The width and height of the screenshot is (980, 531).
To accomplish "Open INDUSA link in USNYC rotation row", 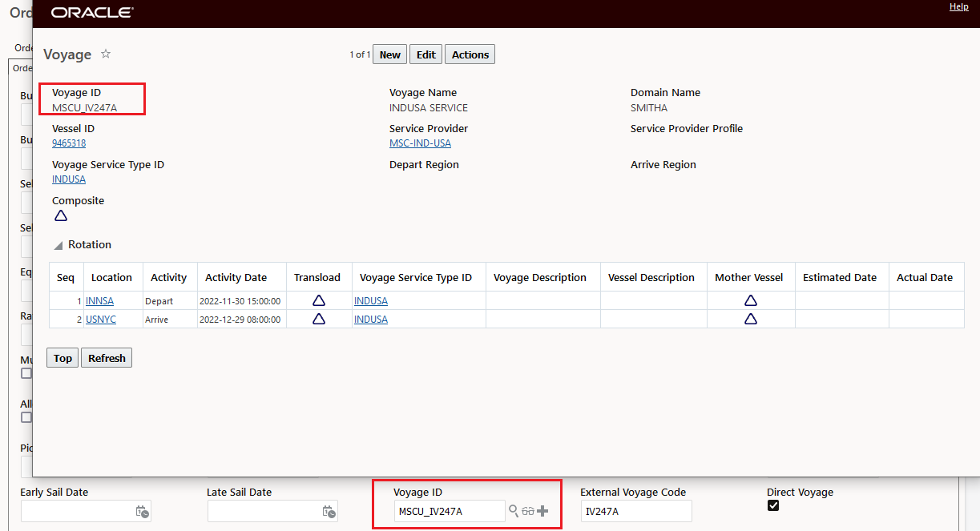I will (371, 320).
